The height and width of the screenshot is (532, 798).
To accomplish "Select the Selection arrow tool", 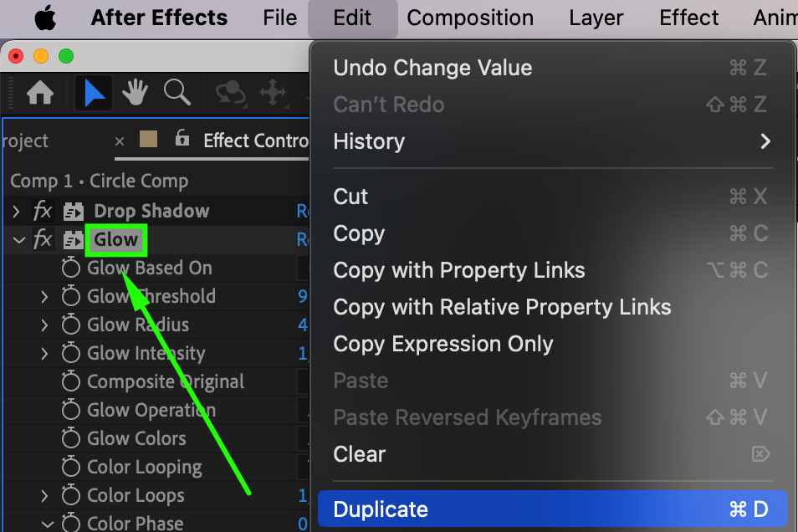I will [x=94, y=94].
